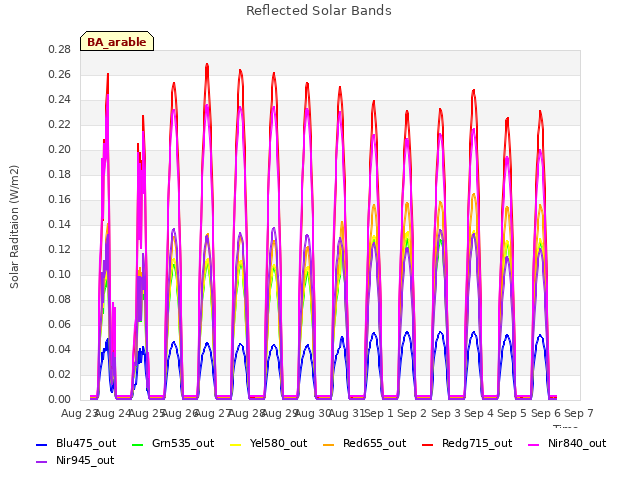
Task: Click the orange Red655_out legend color marker
Action: pos(329,444)
